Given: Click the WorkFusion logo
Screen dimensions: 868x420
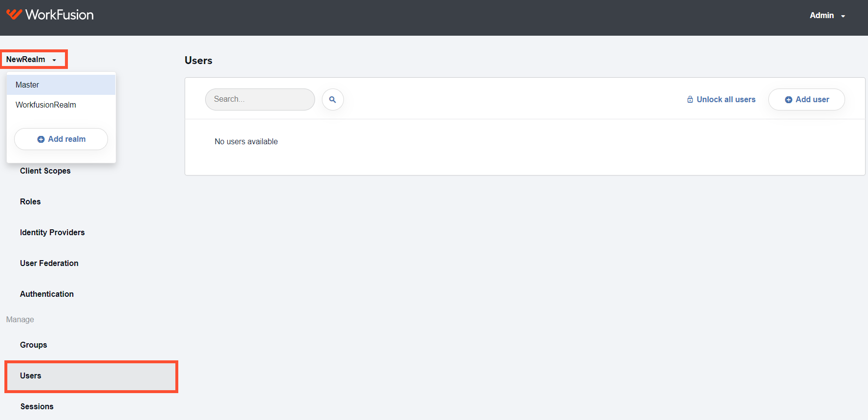Looking at the screenshot, I should [x=50, y=15].
